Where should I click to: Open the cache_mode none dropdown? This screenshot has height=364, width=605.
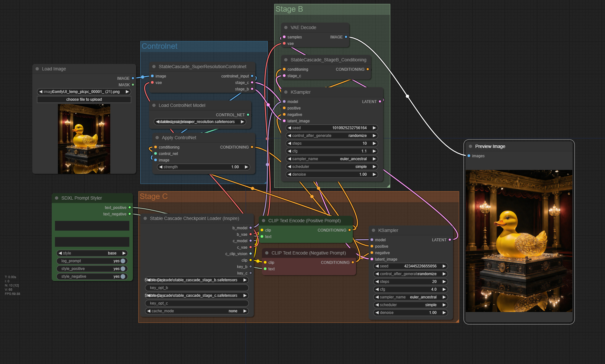point(197,311)
